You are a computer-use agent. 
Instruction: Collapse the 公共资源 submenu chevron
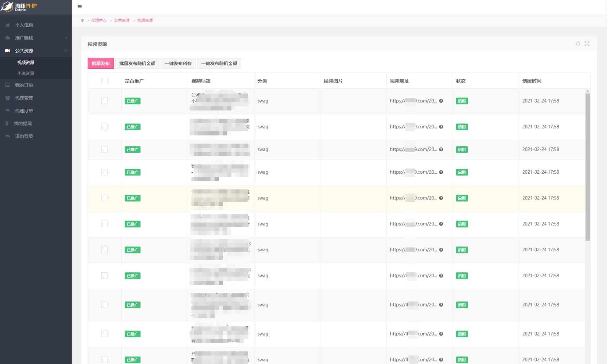[x=65, y=51]
